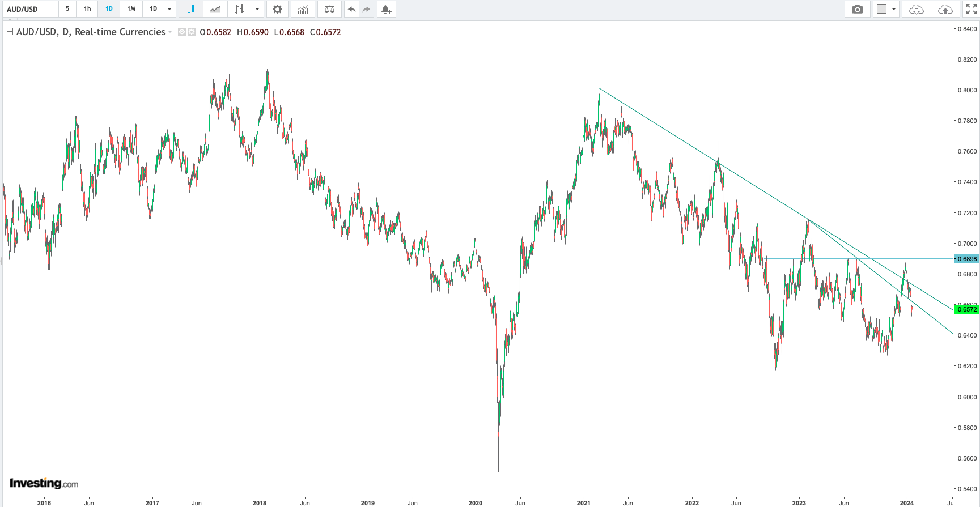The height and width of the screenshot is (507, 980).
Task: Toggle fullscreen chart mode
Action: click(971, 9)
